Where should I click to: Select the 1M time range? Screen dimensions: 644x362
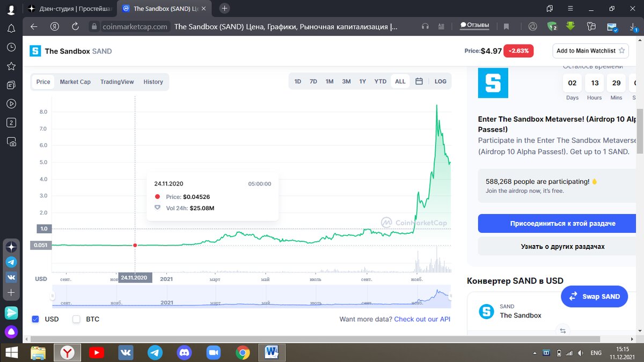330,82
